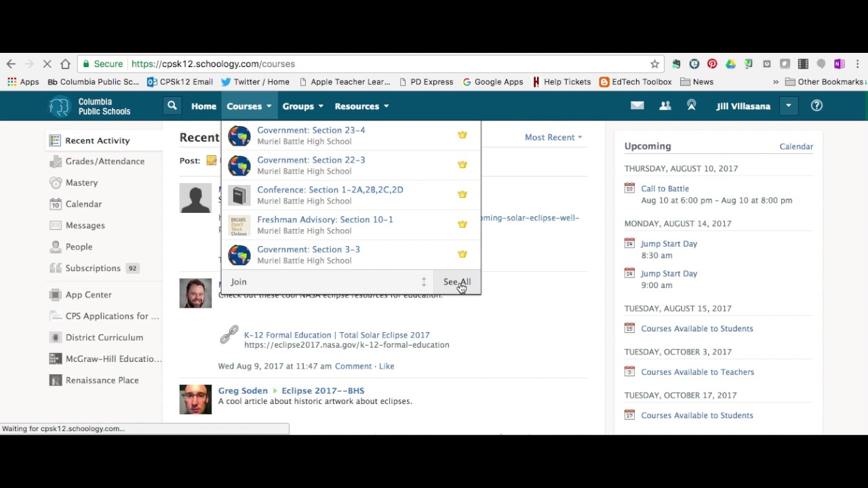Viewport: 868px width, 488px height.
Task: Expand the Courses dropdown menu
Action: pyautogui.click(x=249, y=106)
